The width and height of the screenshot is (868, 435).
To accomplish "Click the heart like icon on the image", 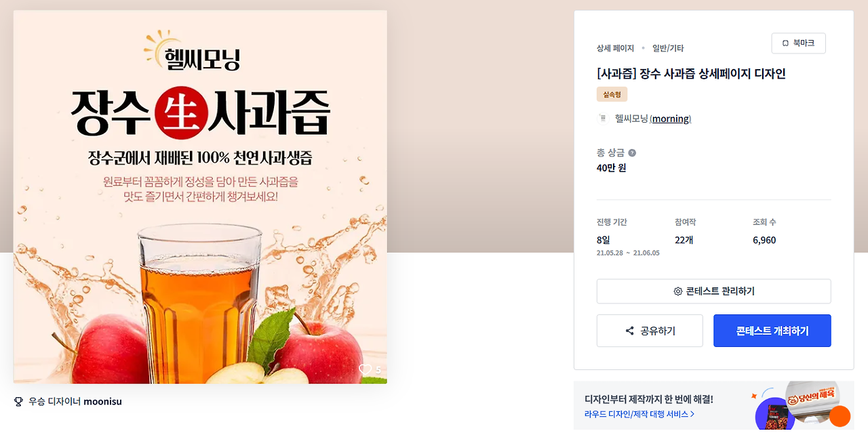I will [x=366, y=369].
